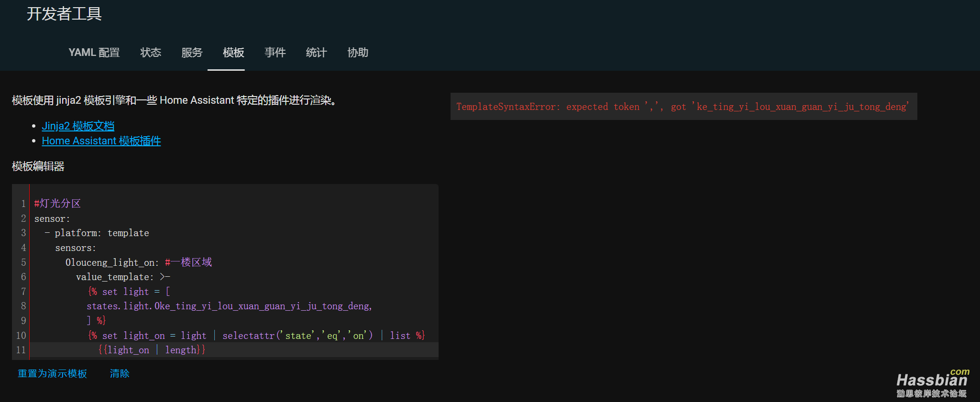Click line number 11 in gutter
The width and height of the screenshot is (980, 402).
(x=21, y=350)
